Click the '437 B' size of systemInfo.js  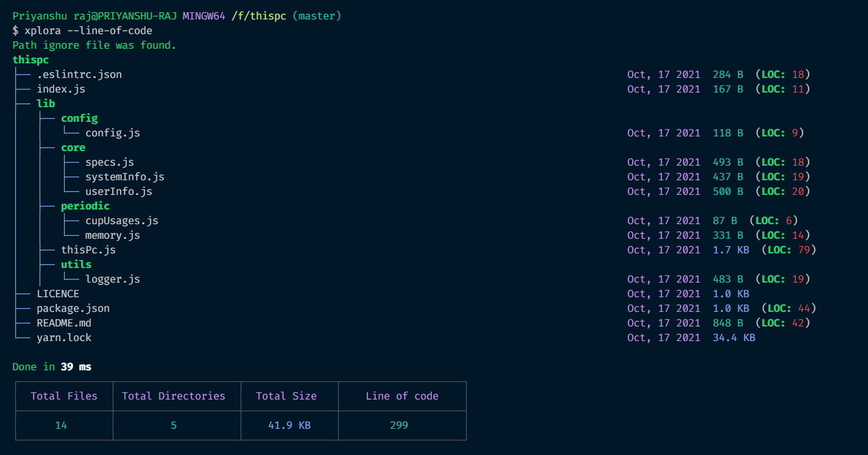click(728, 177)
